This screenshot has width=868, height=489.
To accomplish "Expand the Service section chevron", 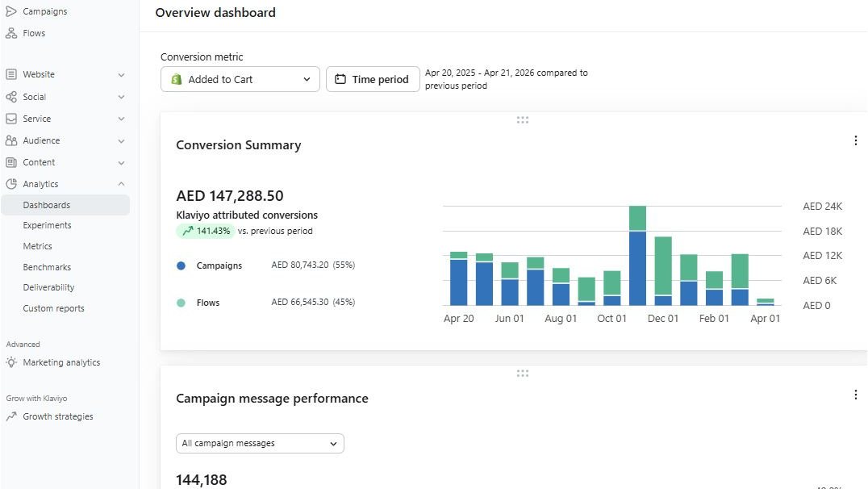I will pyautogui.click(x=121, y=119).
